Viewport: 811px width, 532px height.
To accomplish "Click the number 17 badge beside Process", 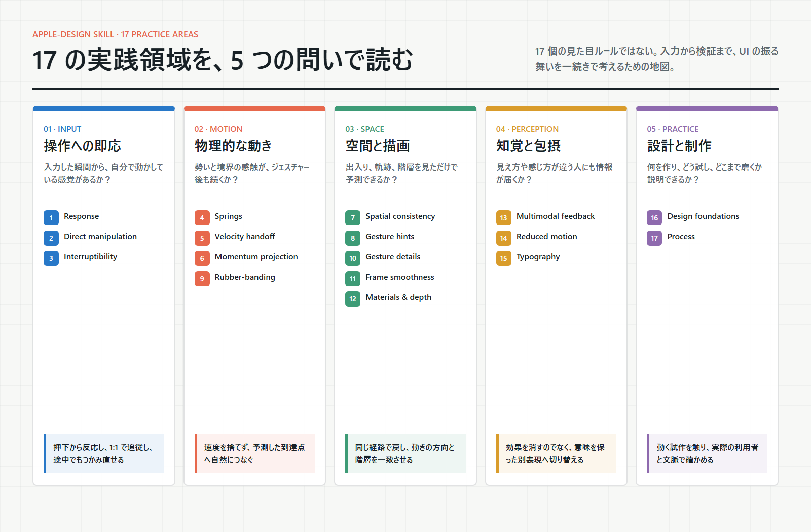I will click(x=654, y=238).
